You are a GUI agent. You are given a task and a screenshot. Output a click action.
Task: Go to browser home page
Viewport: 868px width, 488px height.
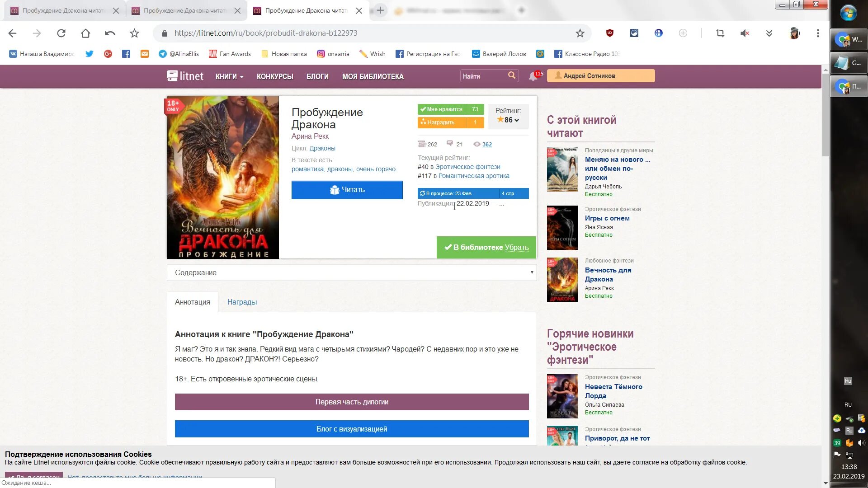pyautogui.click(x=85, y=33)
